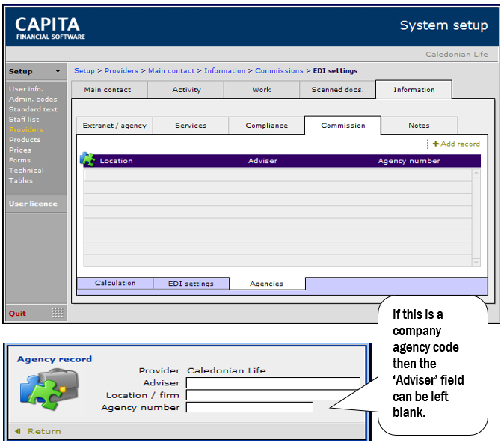Click the Location column header
This screenshot has height=443, width=504.
pyautogui.click(x=116, y=161)
